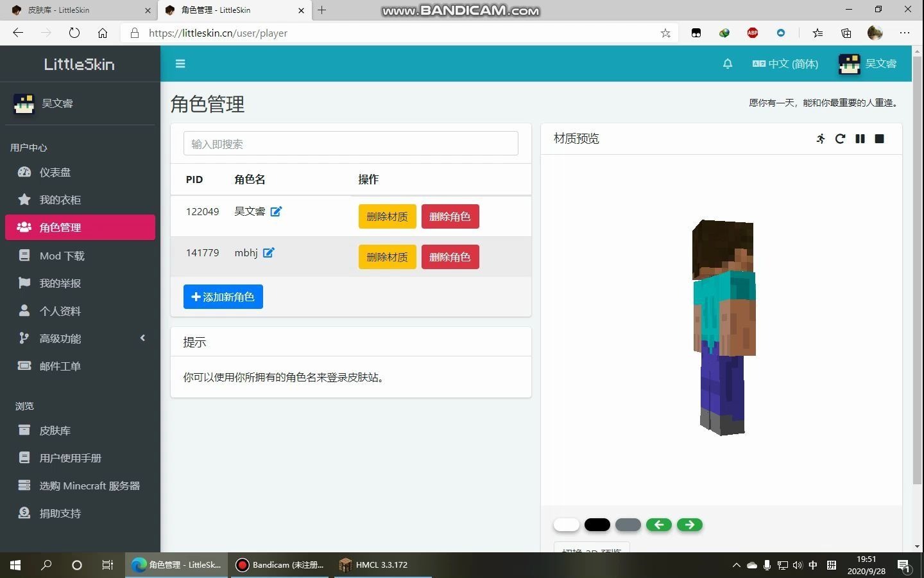924x578 pixels.
Task: Click PID 122049 cell
Action: coord(202,211)
